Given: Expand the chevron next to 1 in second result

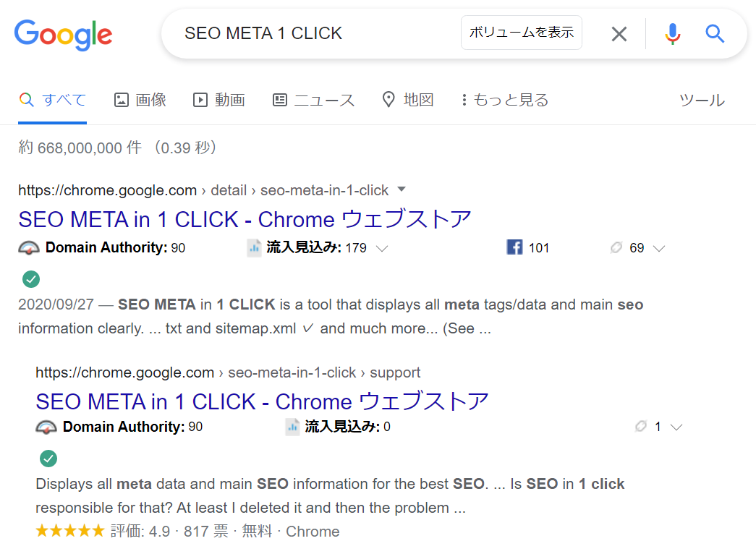Looking at the screenshot, I should (676, 427).
